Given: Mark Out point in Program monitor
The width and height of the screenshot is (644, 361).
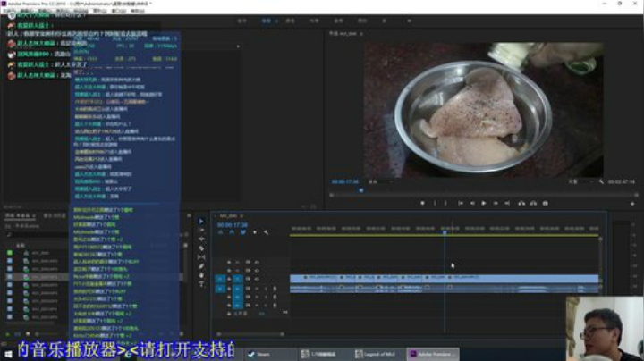Looking at the screenshot, I should (445, 203).
